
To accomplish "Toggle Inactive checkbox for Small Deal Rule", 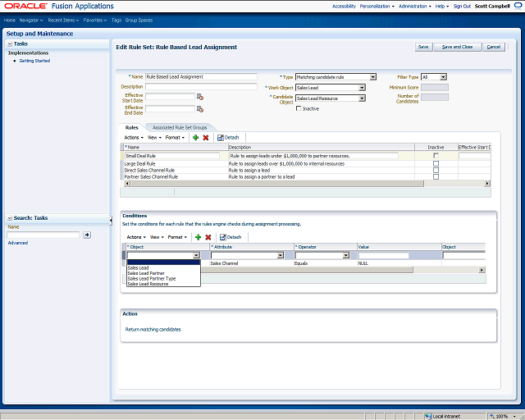I will pos(436,156).
